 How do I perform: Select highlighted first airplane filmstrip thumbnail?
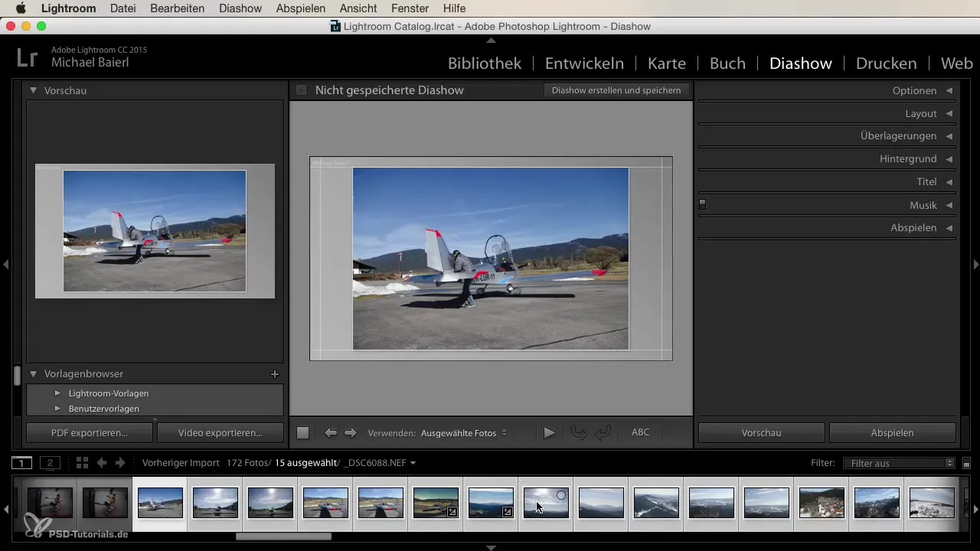click(x=160, y=503)
